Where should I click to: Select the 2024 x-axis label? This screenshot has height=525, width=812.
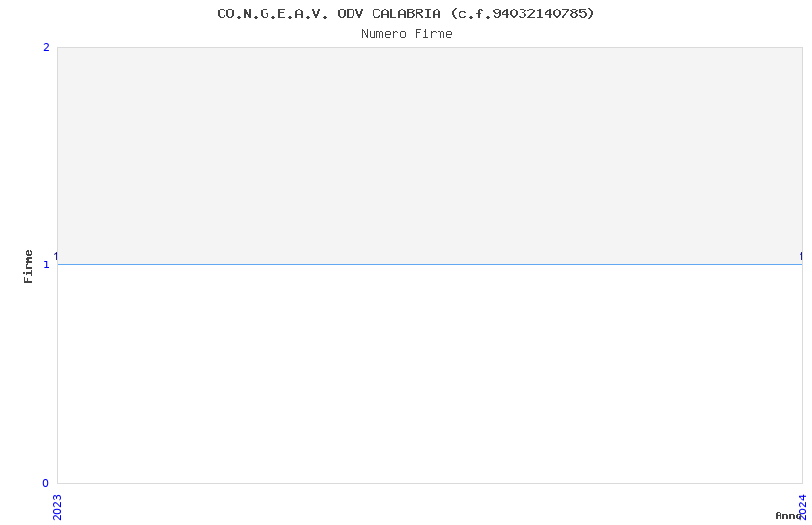pyautogui.click(x=802, y=508)
